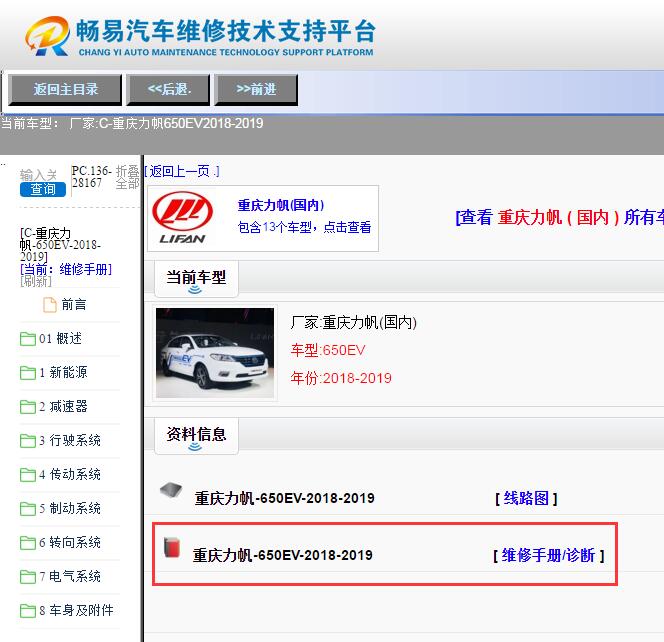The image size is (664, 642).
Task: Click the folder icon beside 7 电气系统
Action: pyautogui.click(x=28, y=576)
